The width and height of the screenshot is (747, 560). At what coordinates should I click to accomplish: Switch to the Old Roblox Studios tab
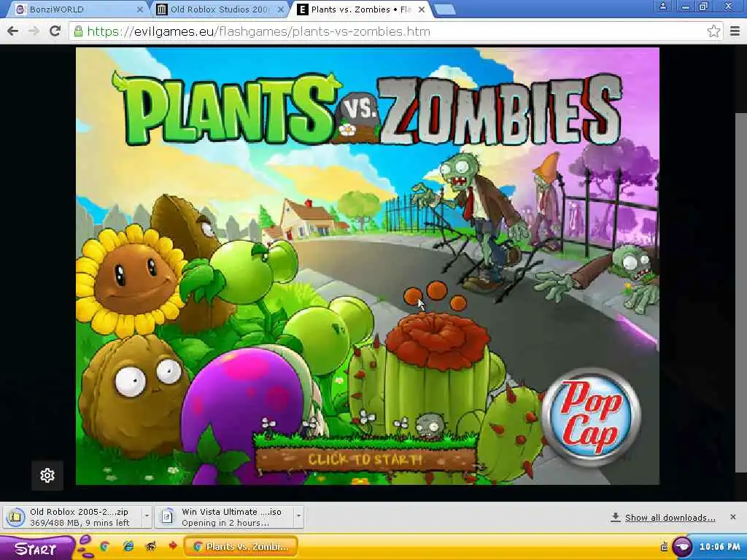[x=219, y=9]
